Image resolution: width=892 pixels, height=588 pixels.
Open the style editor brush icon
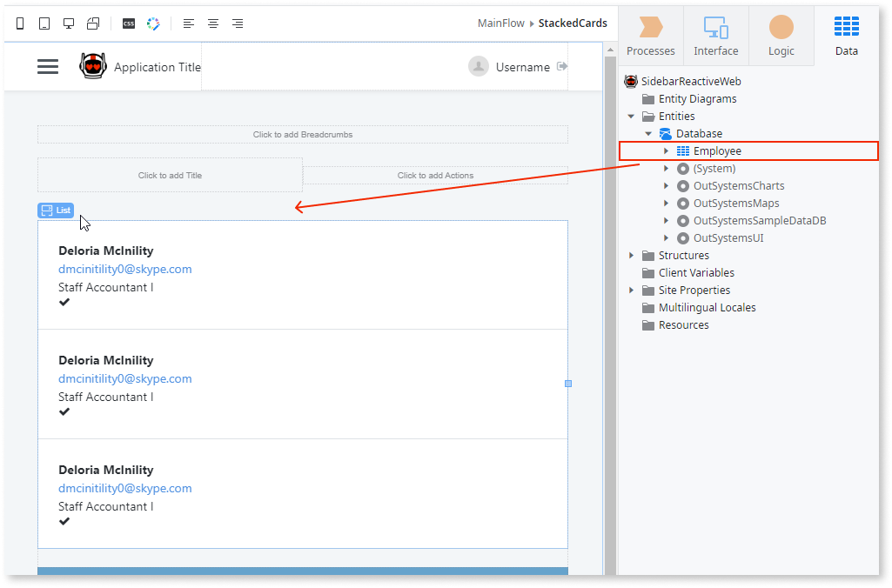click(153, 23)
